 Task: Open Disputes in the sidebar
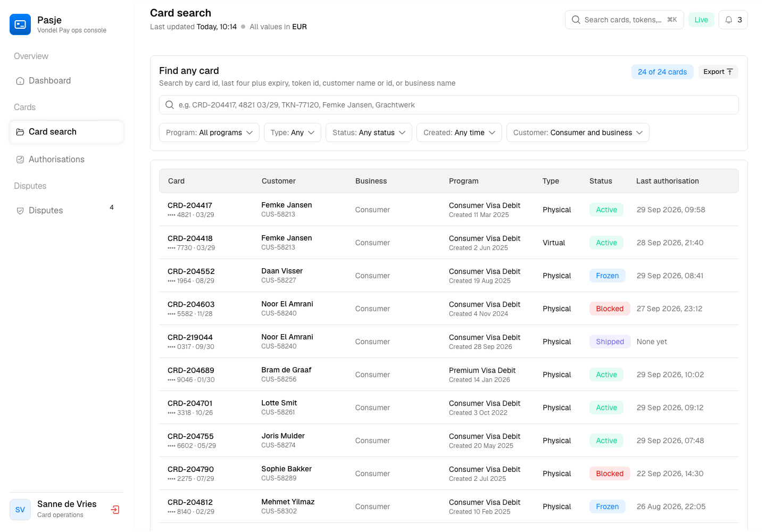click(66, 211)
